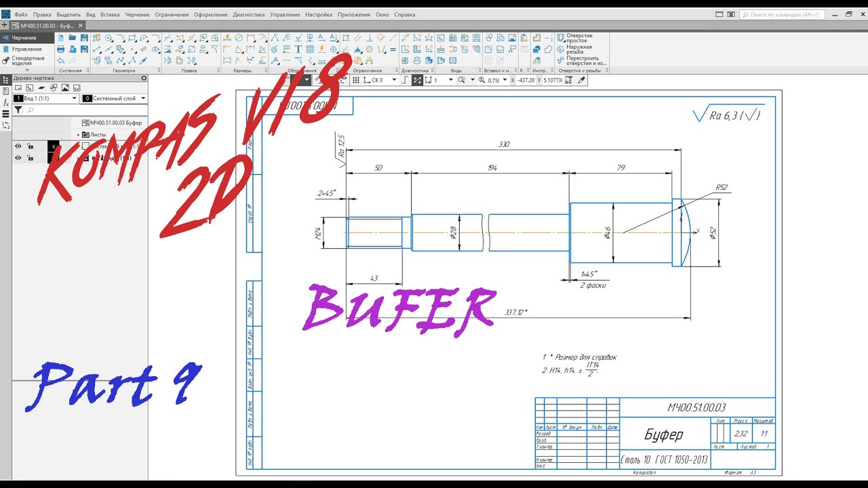Toggle the grid display icon
Image resolution: width=868 pixels, height=488 pixels.
click(x=355, y=80)
